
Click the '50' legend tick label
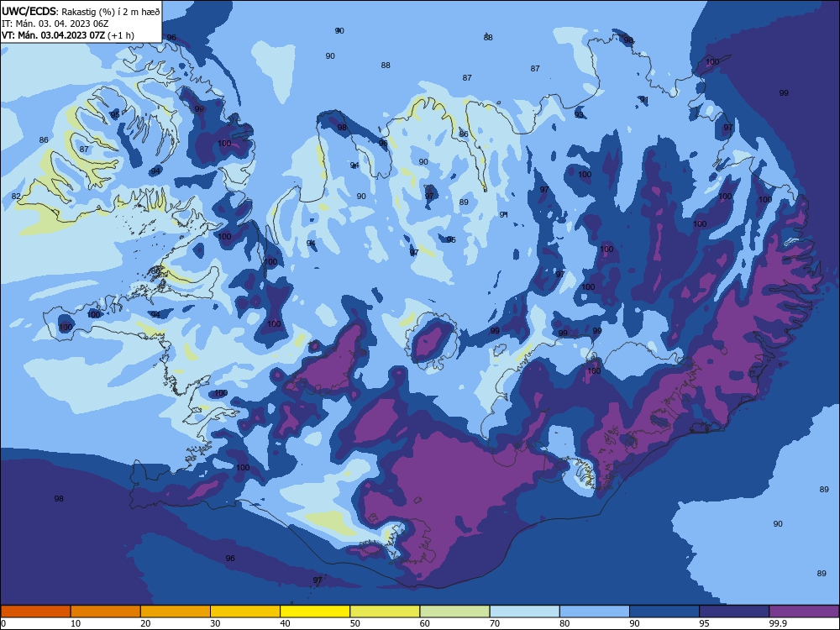[x=355, y=623]
